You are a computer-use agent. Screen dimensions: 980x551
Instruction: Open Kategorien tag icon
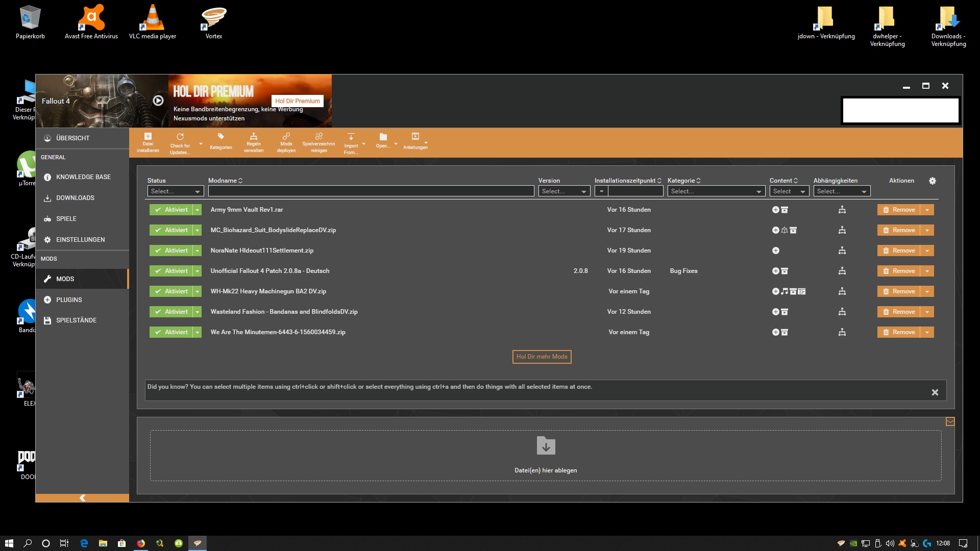pos(220,137)
